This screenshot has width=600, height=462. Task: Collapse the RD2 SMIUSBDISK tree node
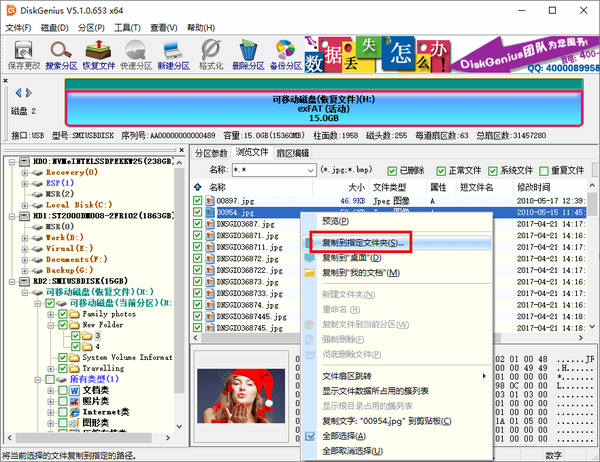(12, 282)
